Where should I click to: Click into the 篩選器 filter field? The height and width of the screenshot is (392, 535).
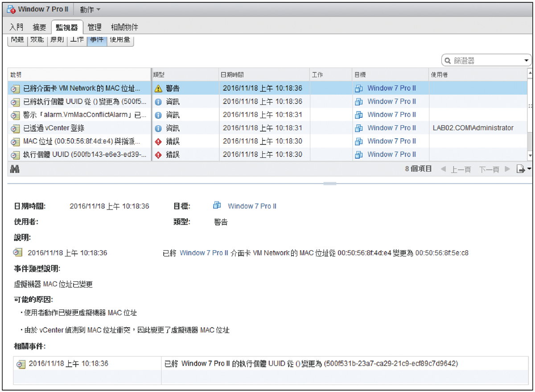486,61
